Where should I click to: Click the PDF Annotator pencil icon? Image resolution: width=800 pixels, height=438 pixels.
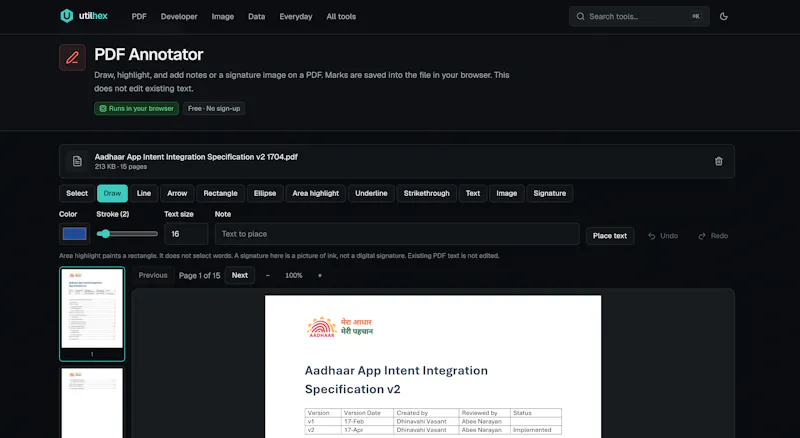pyautogui.click(x=72, y=57)
